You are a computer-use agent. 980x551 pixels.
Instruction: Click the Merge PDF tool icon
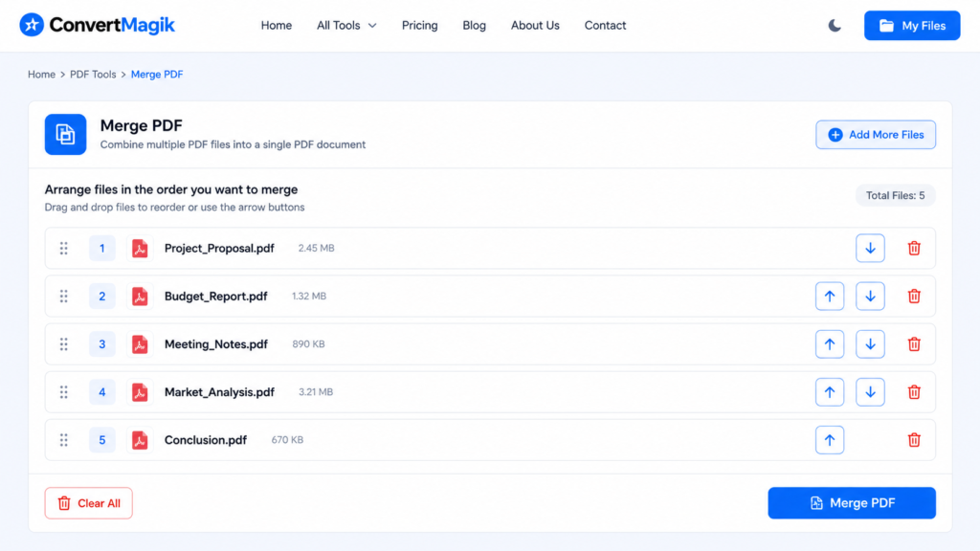click(65, 134)
